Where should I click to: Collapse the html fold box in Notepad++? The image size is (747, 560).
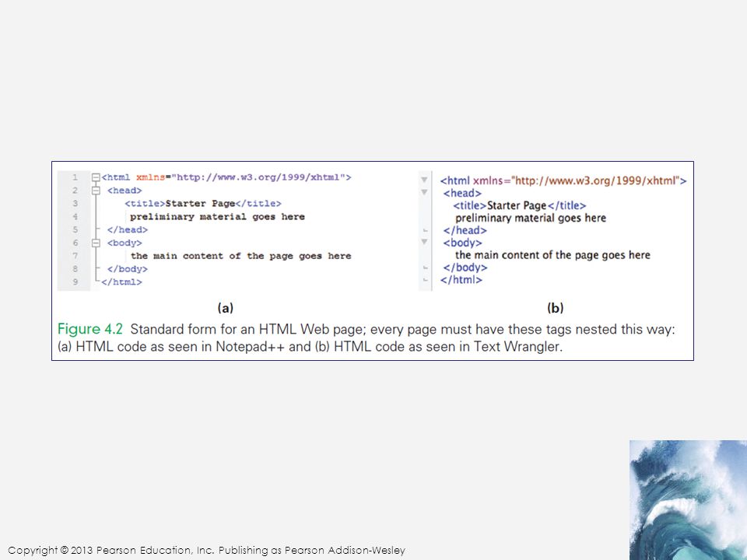point(96,177)
